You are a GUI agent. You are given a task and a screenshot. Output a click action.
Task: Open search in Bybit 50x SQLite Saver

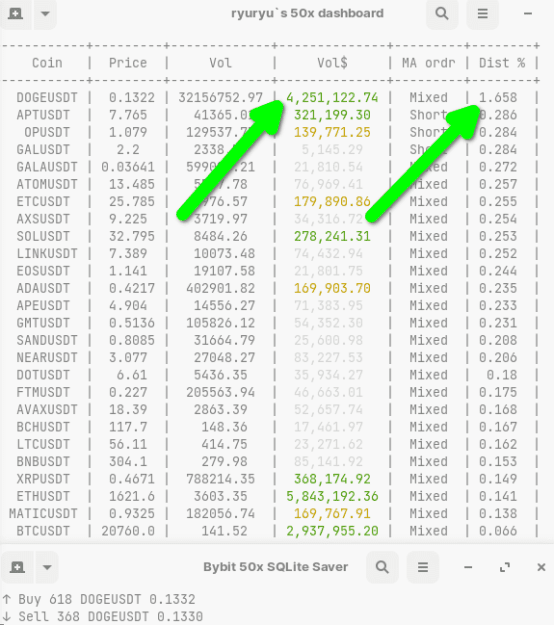pyautogui.click(x=382, y=567)
